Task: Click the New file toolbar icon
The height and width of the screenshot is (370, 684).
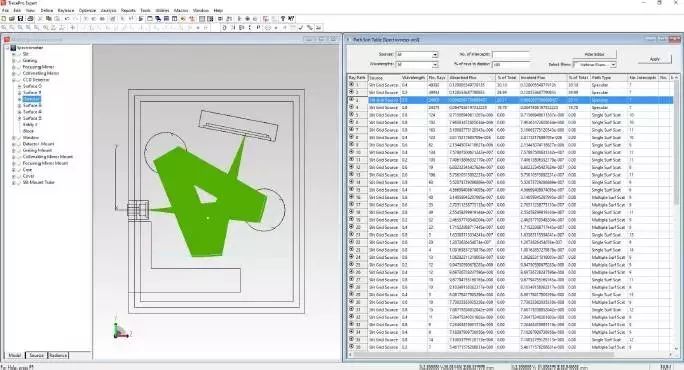Action: [4, 19]
